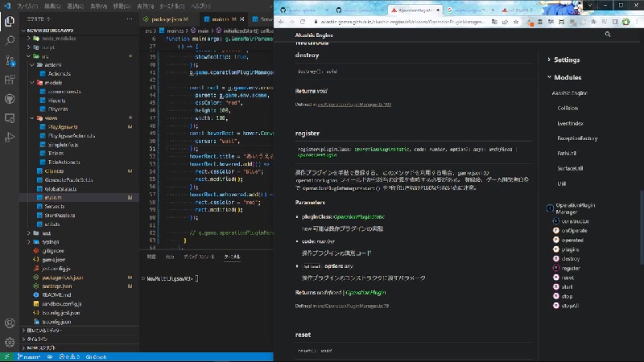The image size is (644, 362).
Task: Switch to the package.json editor tab
Action: click(169, 19)
